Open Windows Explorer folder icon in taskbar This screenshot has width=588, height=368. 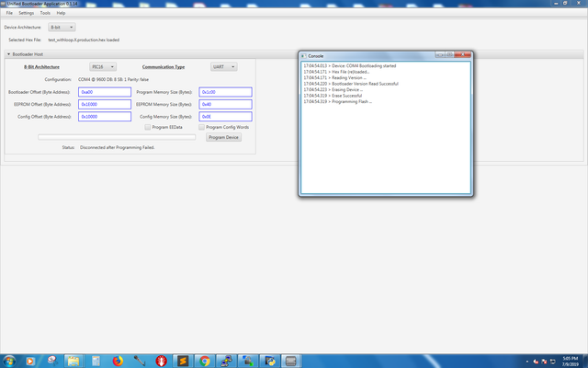point(73,362)
